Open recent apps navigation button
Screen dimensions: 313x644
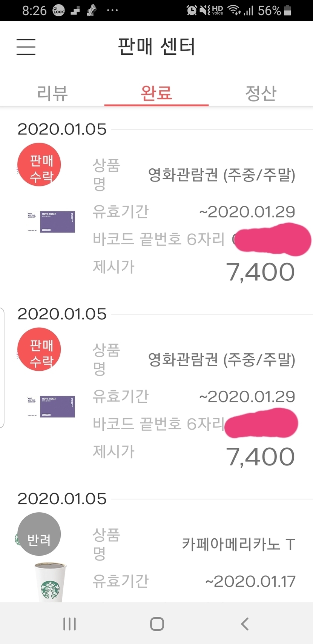tap(69, 624)
